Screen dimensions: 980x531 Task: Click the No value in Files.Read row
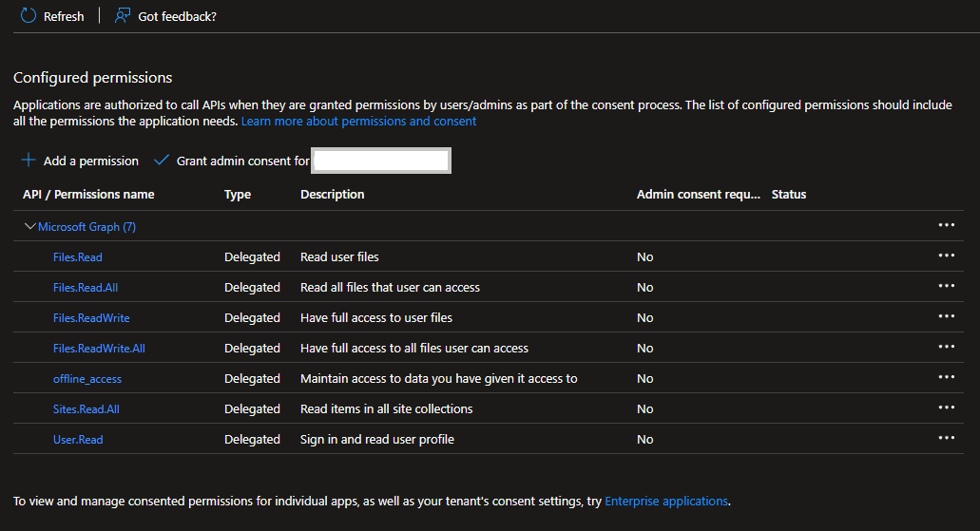[645, 257]
